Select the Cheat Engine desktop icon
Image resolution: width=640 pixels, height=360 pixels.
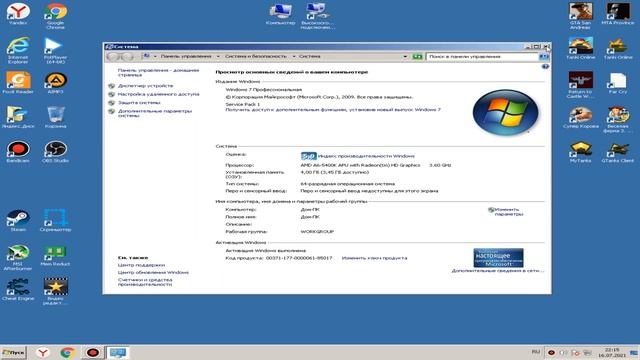coord(18,290)
